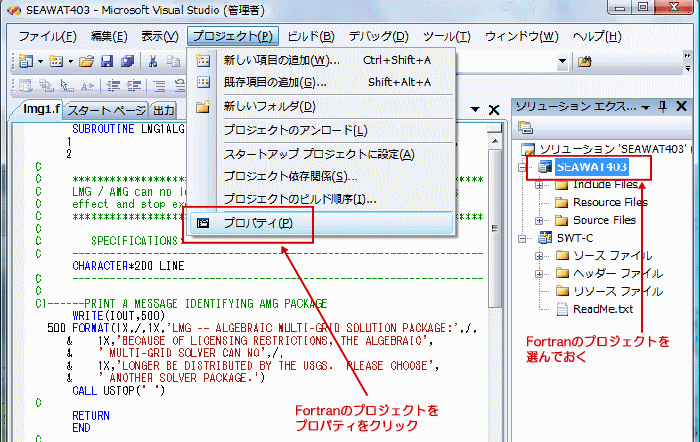Image resolution: width=700 pixels, height=442 pixels.
Task: Click the Decrease Indent icon
Action: pyautogui.click(x=113, y=85)
